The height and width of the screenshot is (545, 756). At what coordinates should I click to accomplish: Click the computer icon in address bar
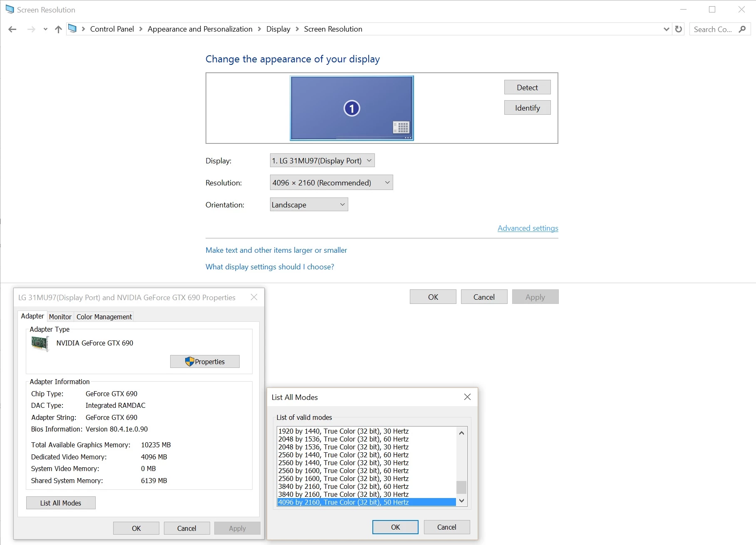point(72,29)
